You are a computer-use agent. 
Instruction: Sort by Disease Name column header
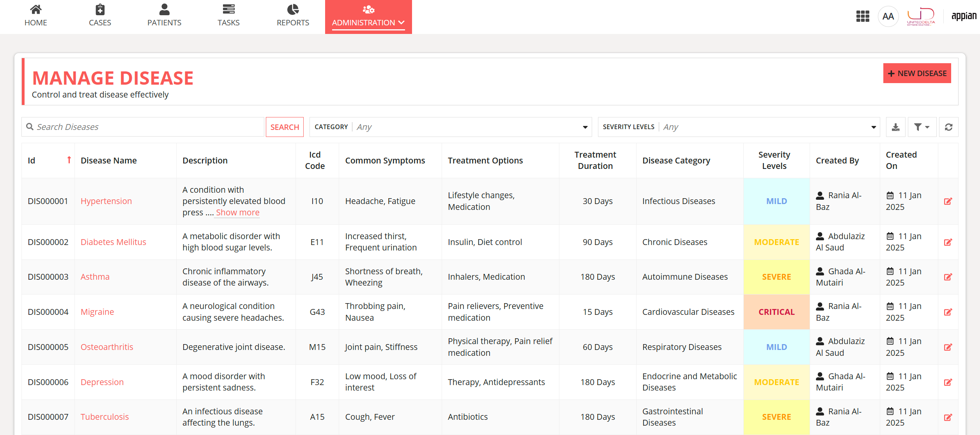coord(109,161)
